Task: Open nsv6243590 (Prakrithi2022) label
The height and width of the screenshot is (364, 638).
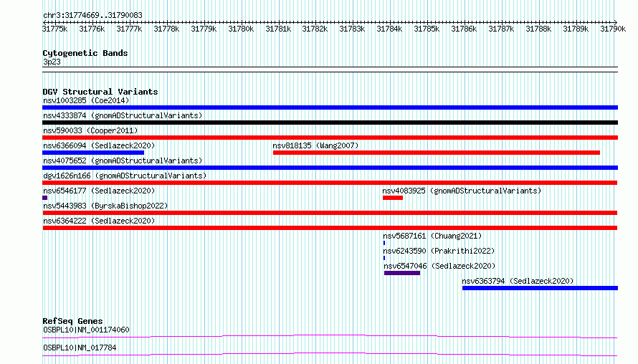Action: [x=439, y=251]
